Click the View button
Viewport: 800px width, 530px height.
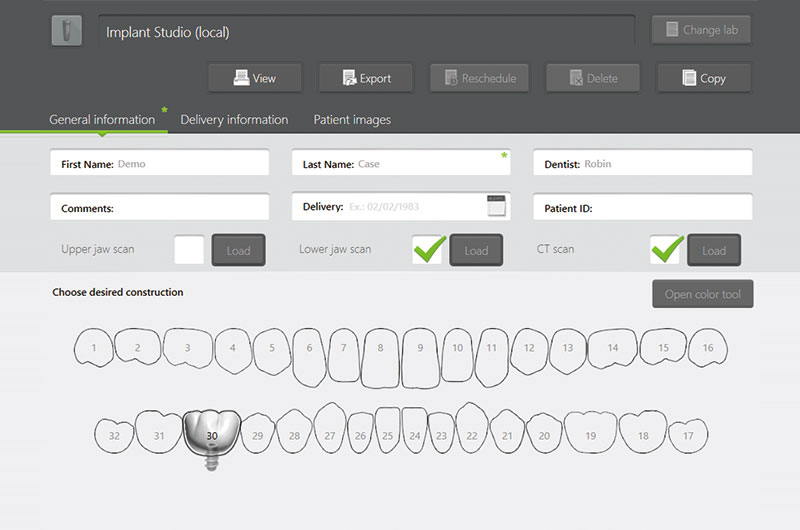point(255,78)
